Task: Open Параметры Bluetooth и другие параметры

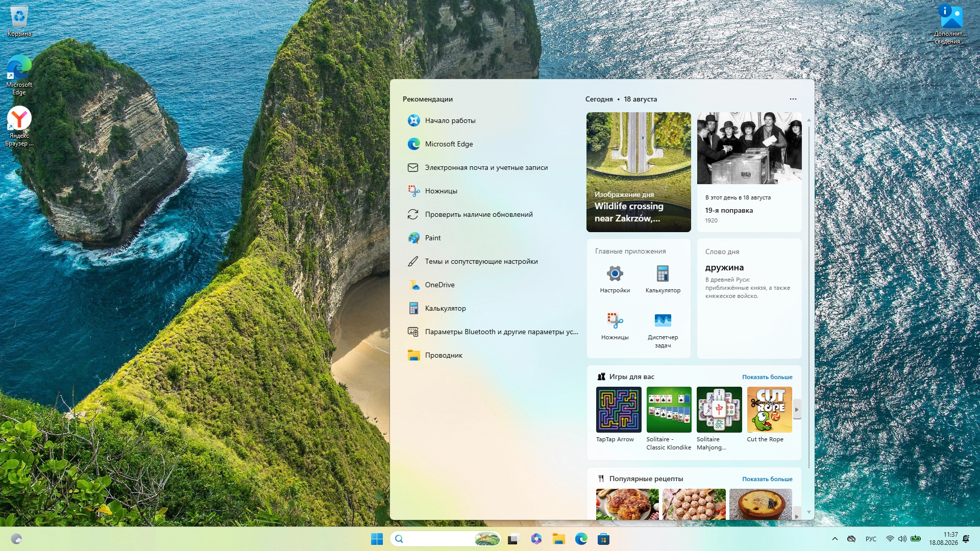Action: coord(490,332)
